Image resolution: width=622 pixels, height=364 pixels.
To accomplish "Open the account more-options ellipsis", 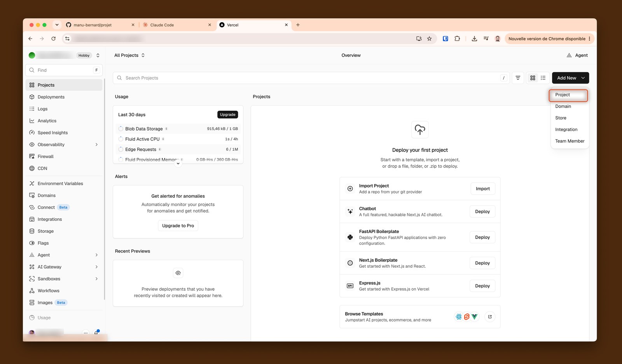I will (86, 333).
